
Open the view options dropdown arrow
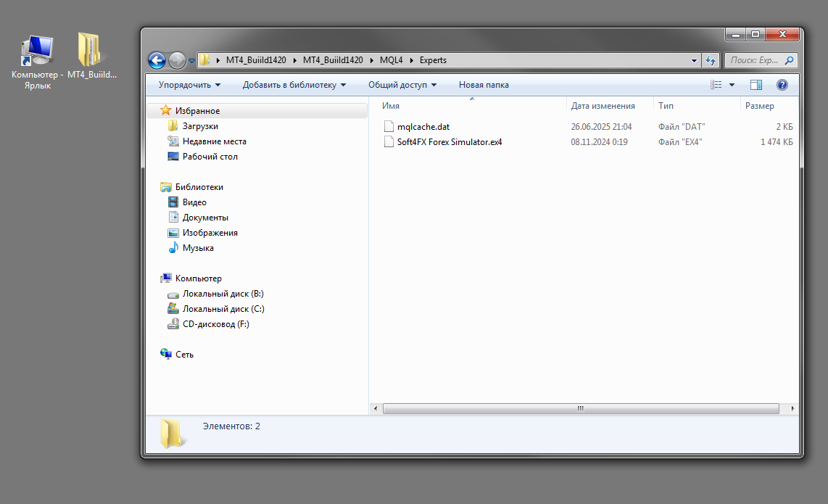732,85
